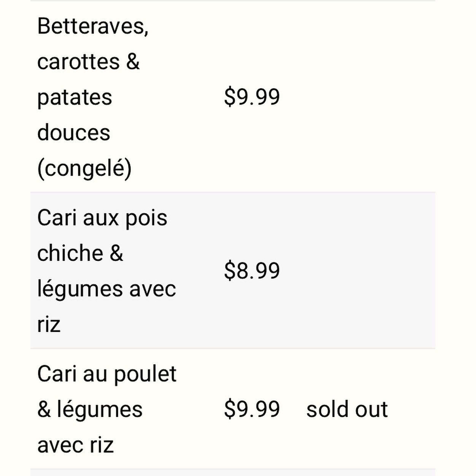Click the 'carottes &' text line

[x=88, y=62]
